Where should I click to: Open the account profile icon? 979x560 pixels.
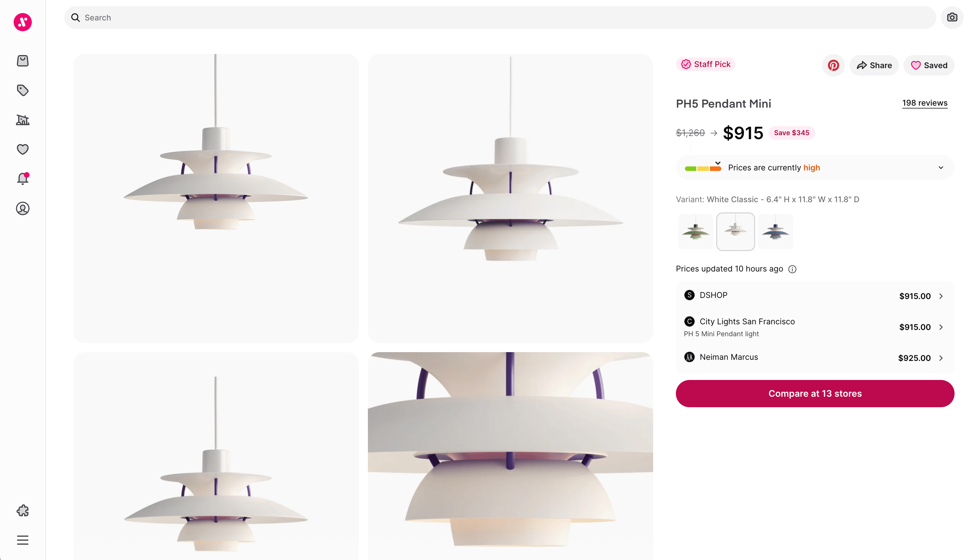point(23,208)
